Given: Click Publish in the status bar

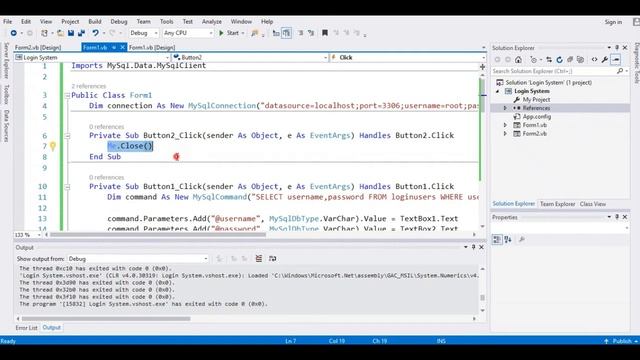Looking at the screenshot, I should point(622,341).
